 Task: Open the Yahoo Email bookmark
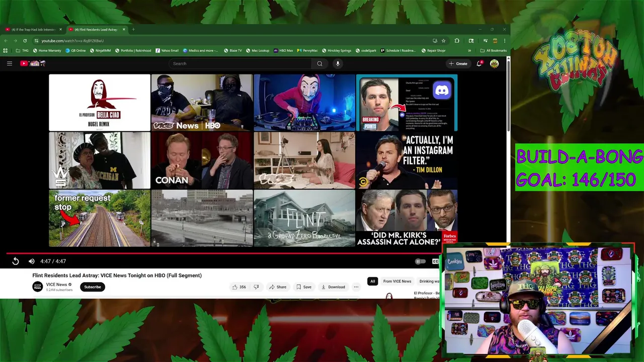click(x=167, y=50)
